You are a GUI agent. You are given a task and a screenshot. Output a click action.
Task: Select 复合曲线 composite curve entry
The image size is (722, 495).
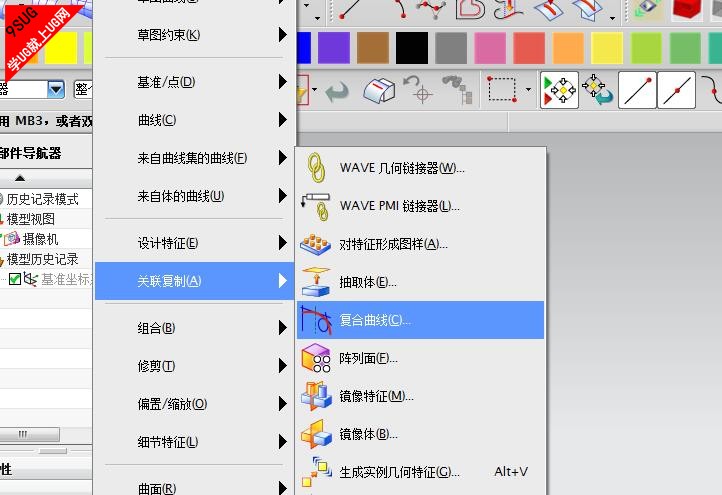[420, 320]
